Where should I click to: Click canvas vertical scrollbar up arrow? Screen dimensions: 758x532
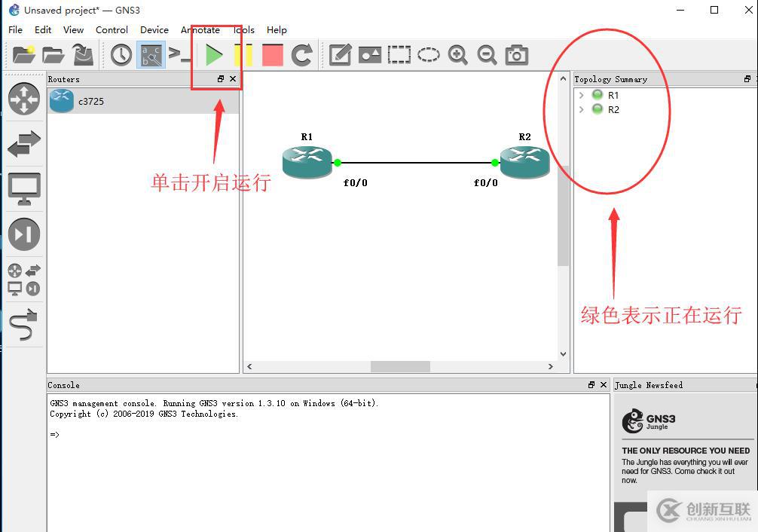[x=563, y=78]
